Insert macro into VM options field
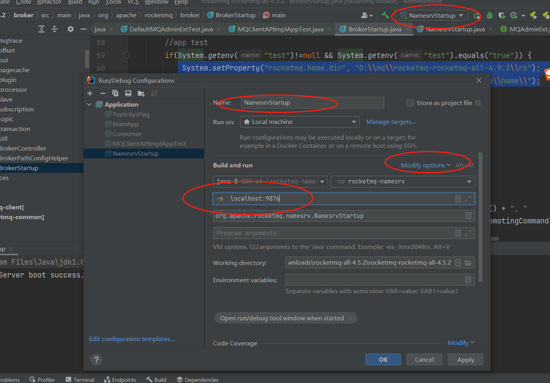The height and width of the screenshot is (383, 550). tap(458, 199)
